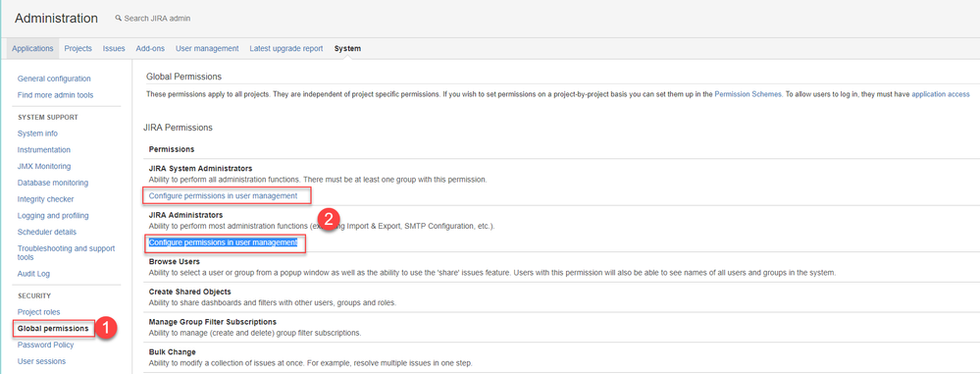Click the Global Permissions heading
The image size is (980, 374).
183,77
